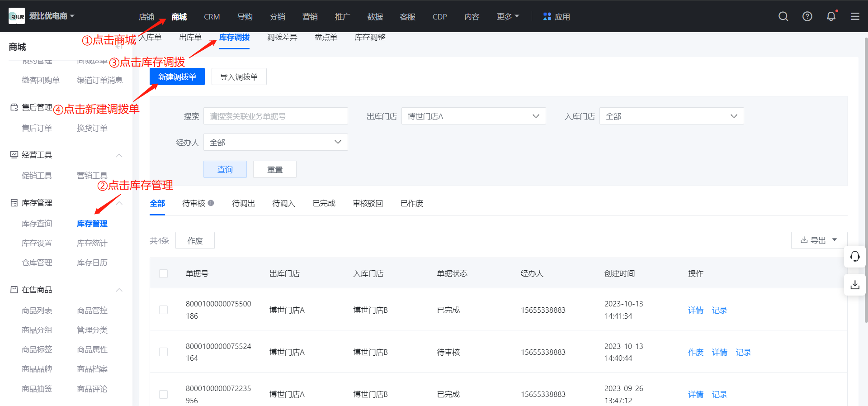
Task: Select all rows with header checkbox
Action: click(x=164, y=273)
